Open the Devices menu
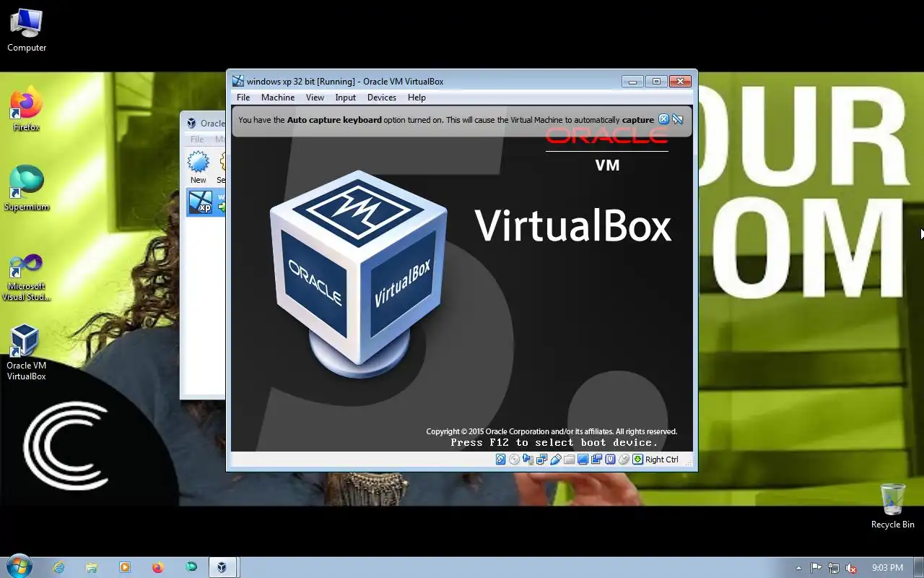The width and height of the screenshot is (924, 578). [382, 98]
